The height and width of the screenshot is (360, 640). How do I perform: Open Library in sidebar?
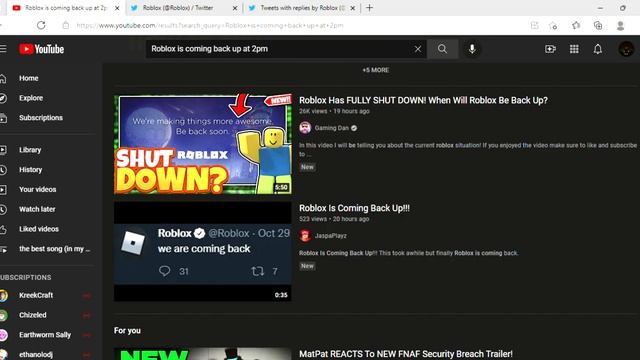click(30, 150)
